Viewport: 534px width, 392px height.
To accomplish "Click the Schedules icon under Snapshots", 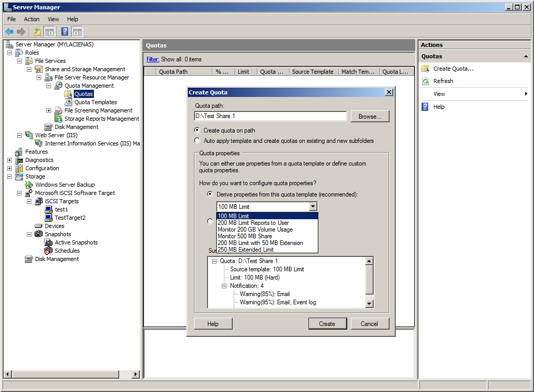I will [48, 251].
